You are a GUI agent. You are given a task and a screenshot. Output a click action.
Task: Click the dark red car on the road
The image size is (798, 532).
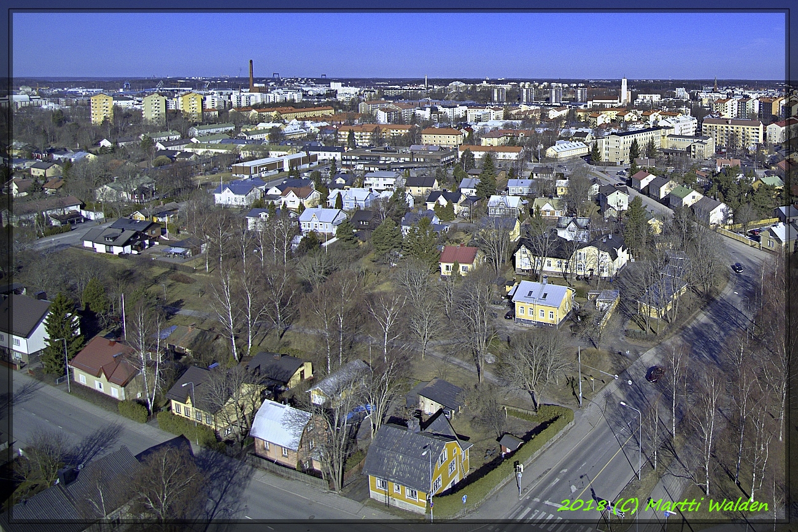pyautogui.click(x=654, y=373)
